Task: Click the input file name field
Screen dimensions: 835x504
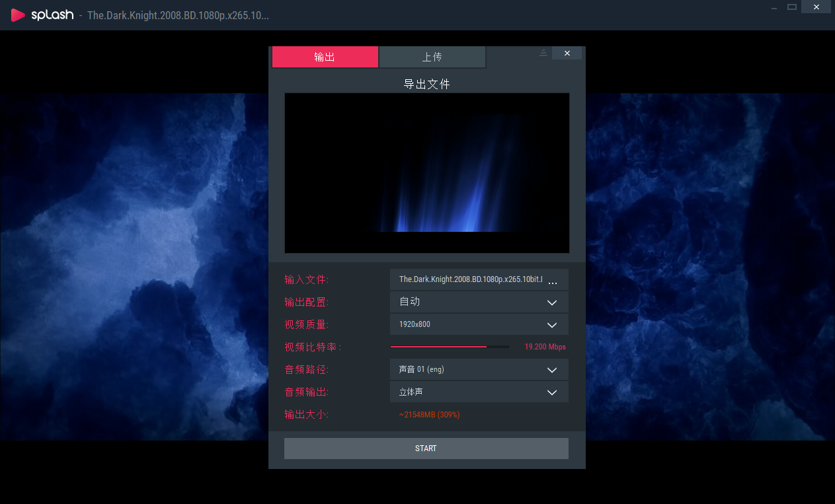Action: click(471, 279)
